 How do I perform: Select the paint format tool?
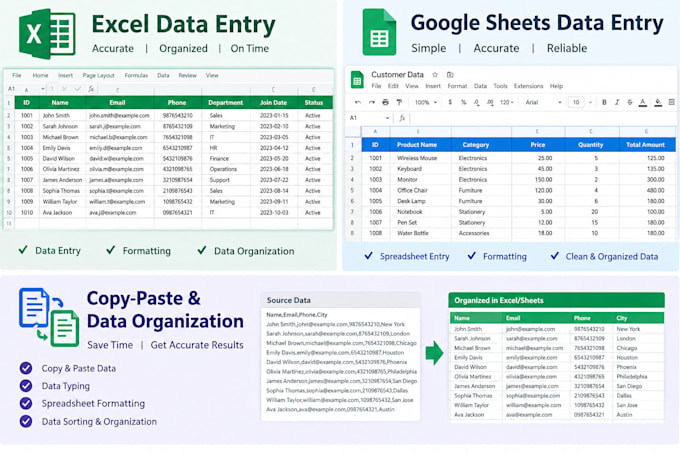[x=399, y=102]
